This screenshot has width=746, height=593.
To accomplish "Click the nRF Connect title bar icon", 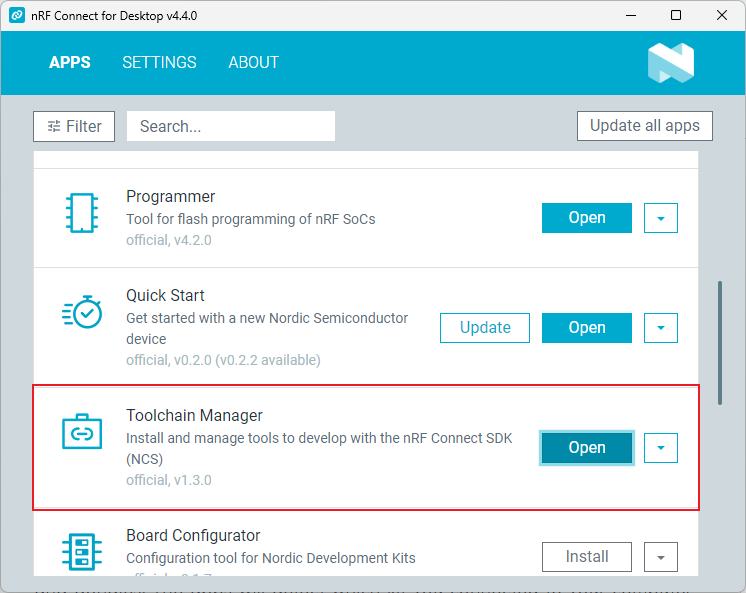I will 17,15.
